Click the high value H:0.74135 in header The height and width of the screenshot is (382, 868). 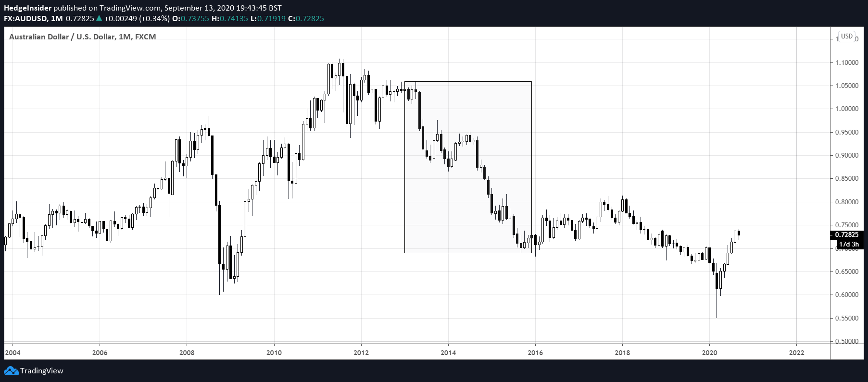point(230,18)
